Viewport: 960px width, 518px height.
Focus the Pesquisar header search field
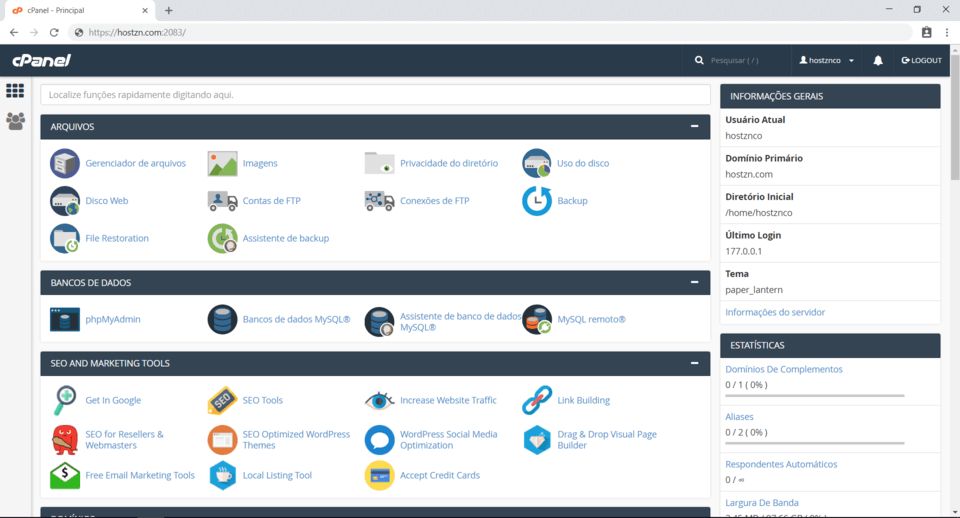[x=741, y=60]
